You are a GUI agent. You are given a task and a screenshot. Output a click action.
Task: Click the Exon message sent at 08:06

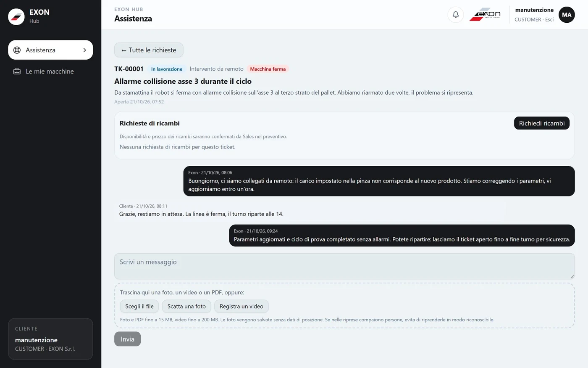[379, 181]
